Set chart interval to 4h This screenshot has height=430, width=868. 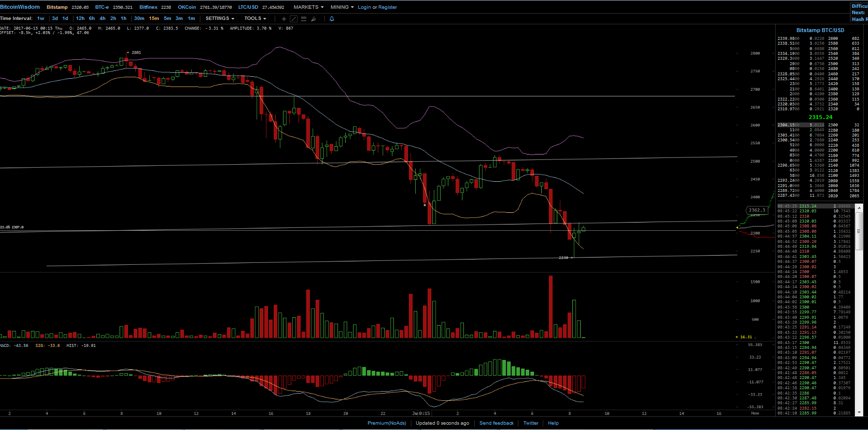tap(103, 18)
